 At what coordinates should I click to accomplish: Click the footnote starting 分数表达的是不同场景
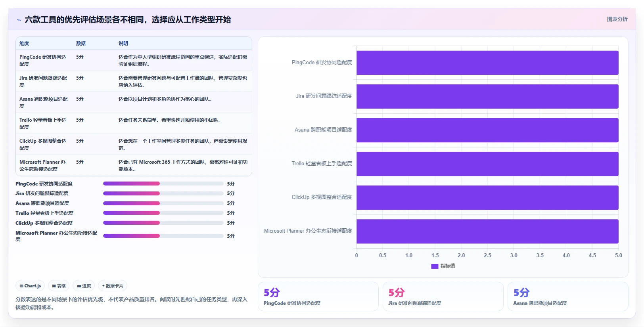(131, 303)
